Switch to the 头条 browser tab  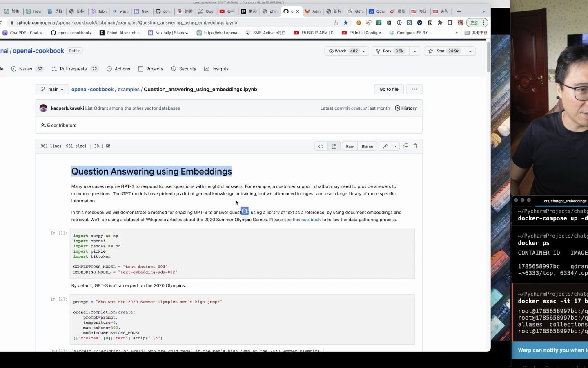(x=441, y=11)
